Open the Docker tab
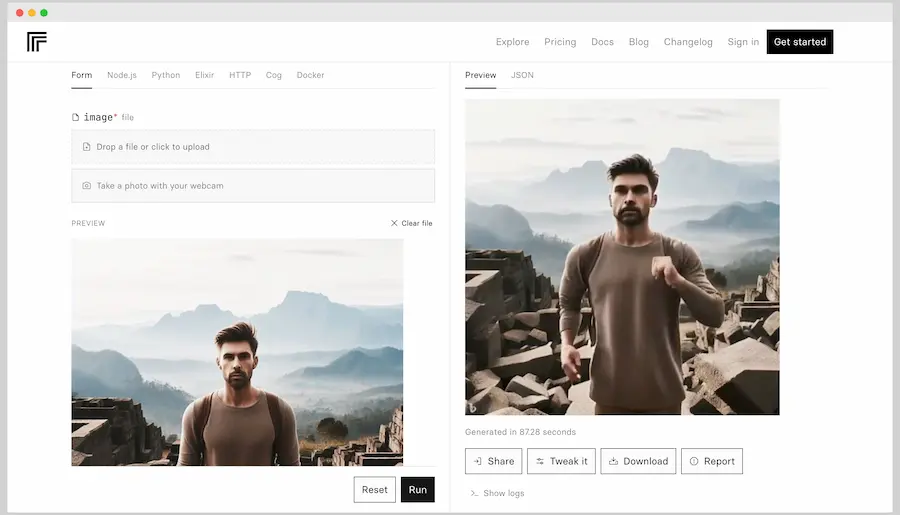This screenshot has height=515, width=900. click(x=311, y=75)
